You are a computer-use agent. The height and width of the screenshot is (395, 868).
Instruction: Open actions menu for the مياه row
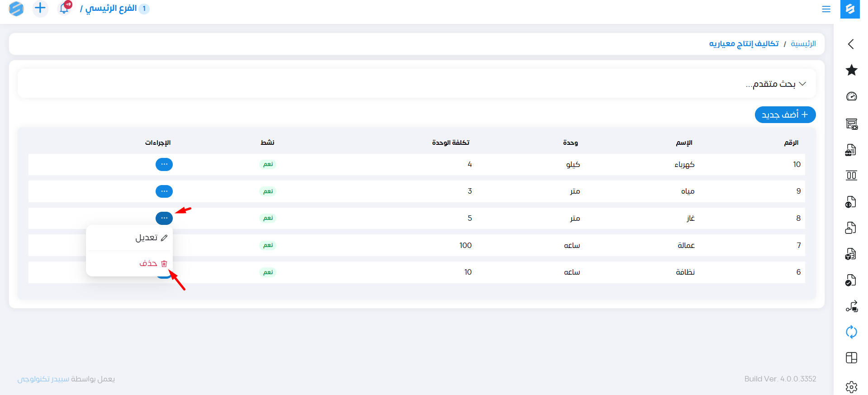(x=164, y=191)
